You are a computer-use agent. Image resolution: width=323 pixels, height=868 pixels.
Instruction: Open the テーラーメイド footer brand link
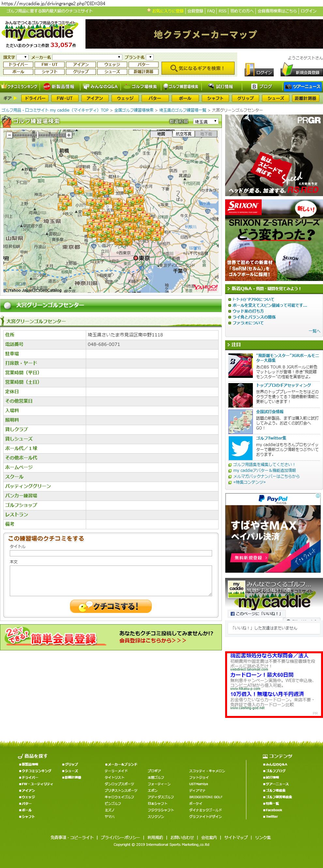116,771
